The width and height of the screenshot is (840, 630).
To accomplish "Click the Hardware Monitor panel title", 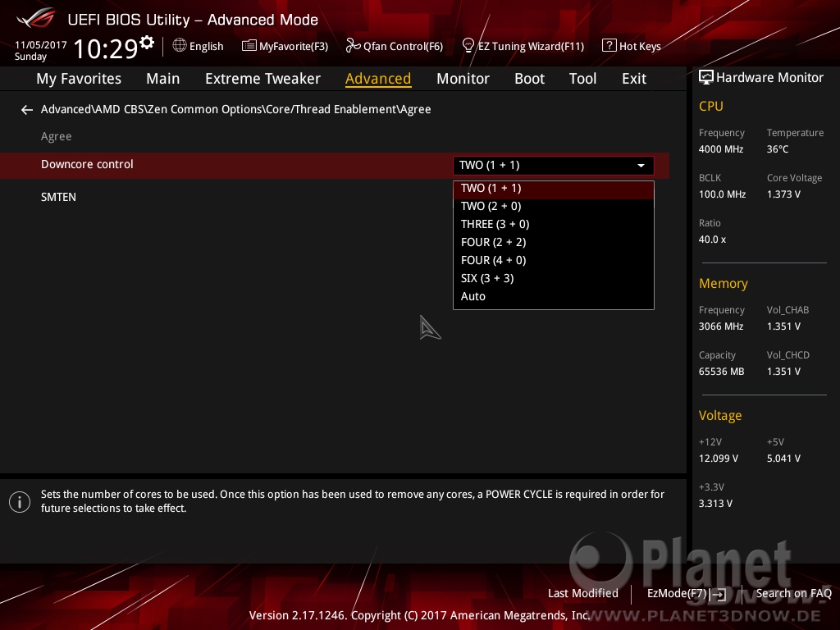I will (x=769, y=78).
